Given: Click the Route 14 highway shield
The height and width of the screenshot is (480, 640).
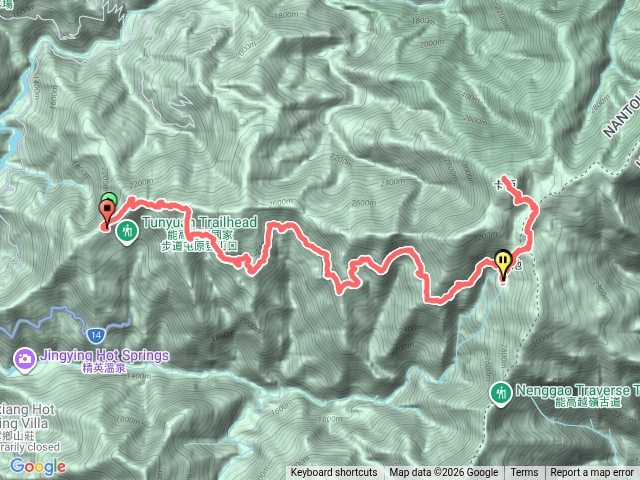Looking at the screenshot, I should pos(96,336).
